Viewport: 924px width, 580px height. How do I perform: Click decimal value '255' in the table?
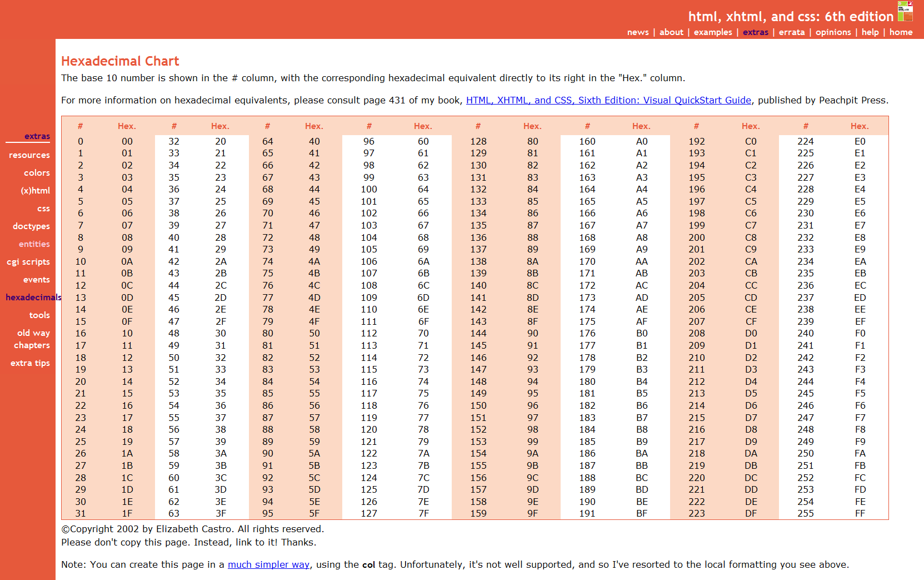click(x=806, y=513)
